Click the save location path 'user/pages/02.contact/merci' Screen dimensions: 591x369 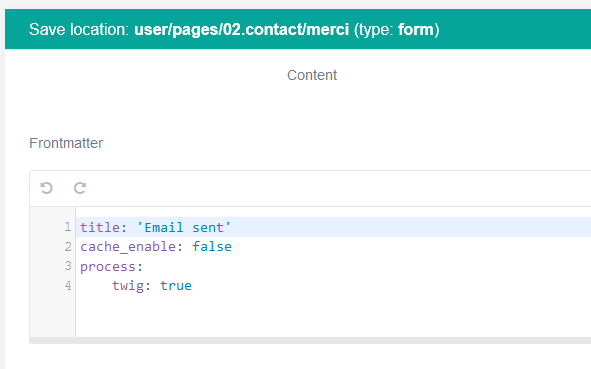(242, 29)
